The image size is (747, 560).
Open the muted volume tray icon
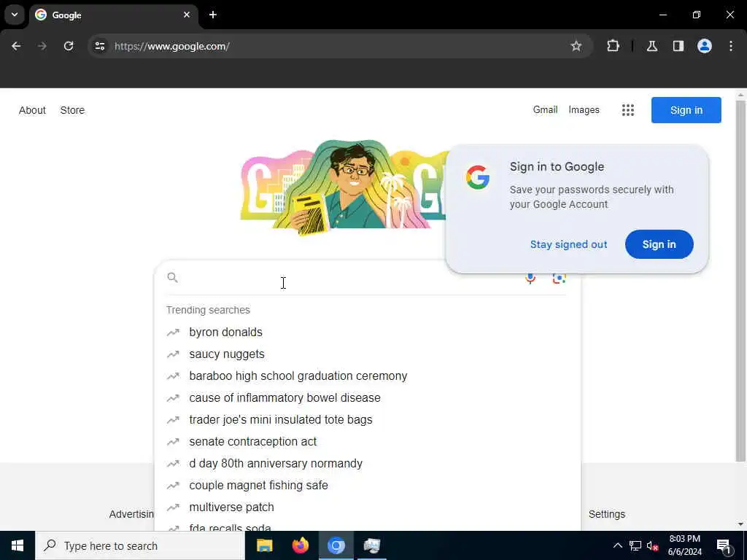[653, 545]
